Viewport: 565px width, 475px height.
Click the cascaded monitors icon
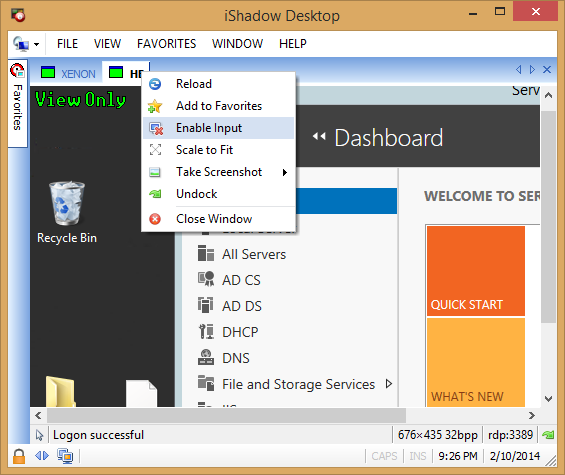click(65, 456)
